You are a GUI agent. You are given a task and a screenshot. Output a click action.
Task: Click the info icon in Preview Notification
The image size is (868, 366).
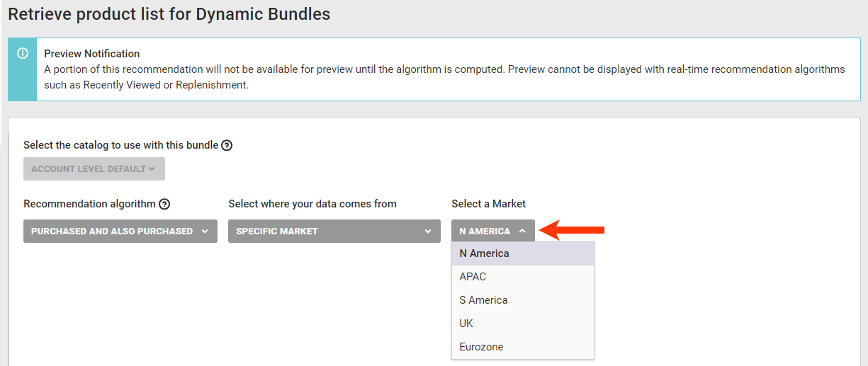tap(23, 54)
